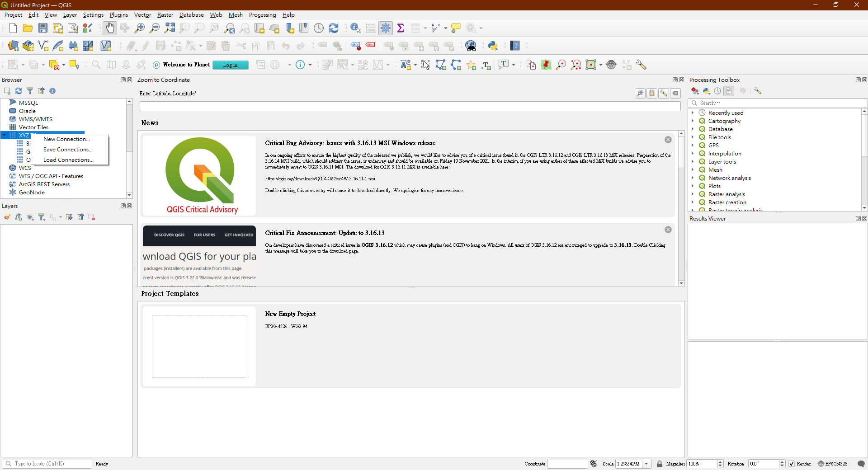Save the project using the floppy disk icon
This screenshot has height=470, width=868.
[x=43, y=28]
